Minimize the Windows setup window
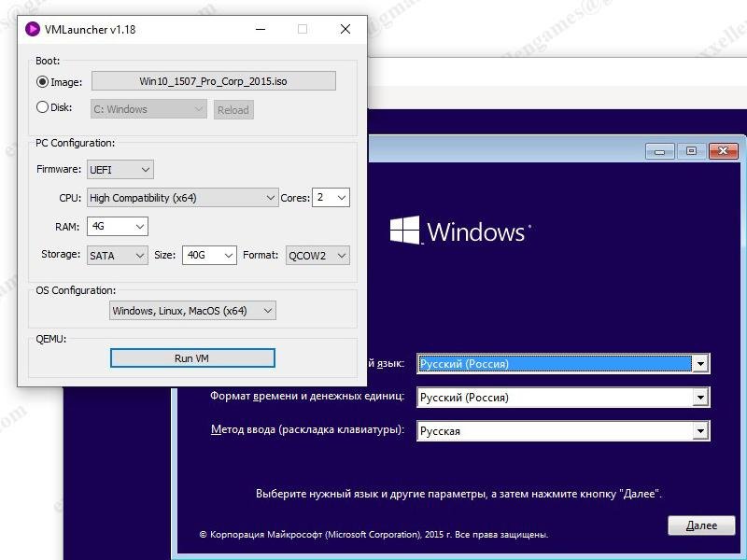The image size is (747, 560). tap(660, 151)
